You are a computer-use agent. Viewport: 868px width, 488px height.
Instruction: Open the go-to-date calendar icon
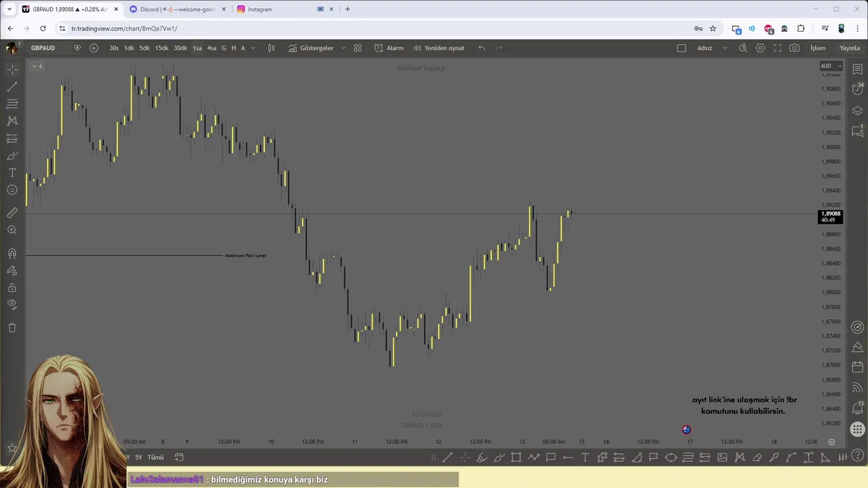(179, 457)
